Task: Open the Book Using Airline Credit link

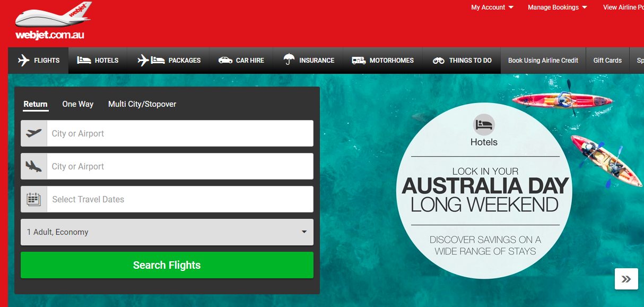Action: pos(543,61)
